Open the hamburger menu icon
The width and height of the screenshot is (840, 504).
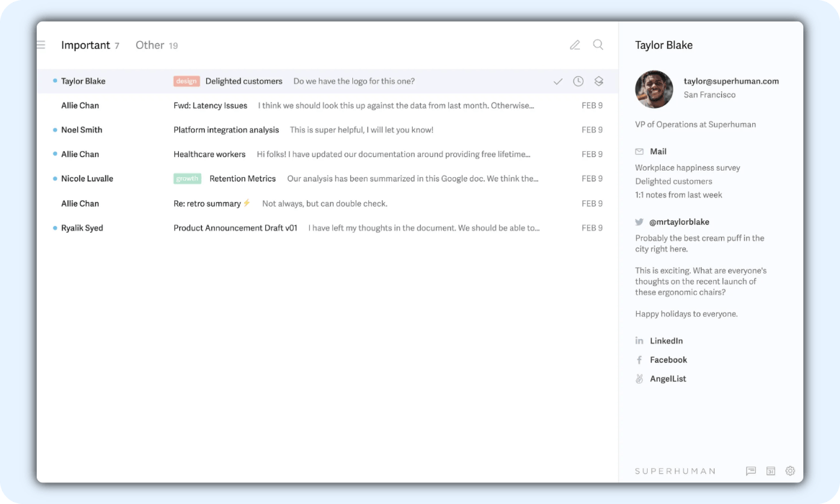[x=41, y=45]
